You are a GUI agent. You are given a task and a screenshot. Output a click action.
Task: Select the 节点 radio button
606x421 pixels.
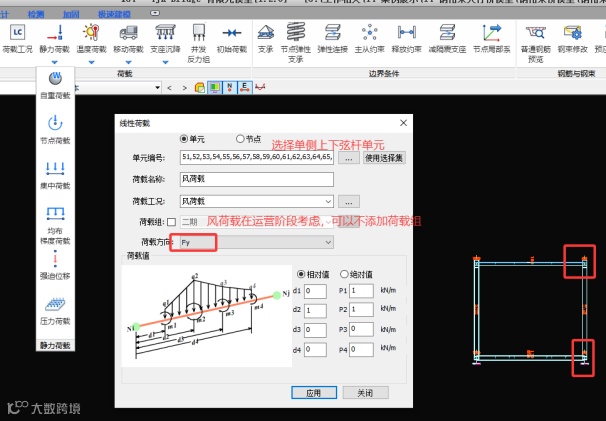tap(240, 138)
